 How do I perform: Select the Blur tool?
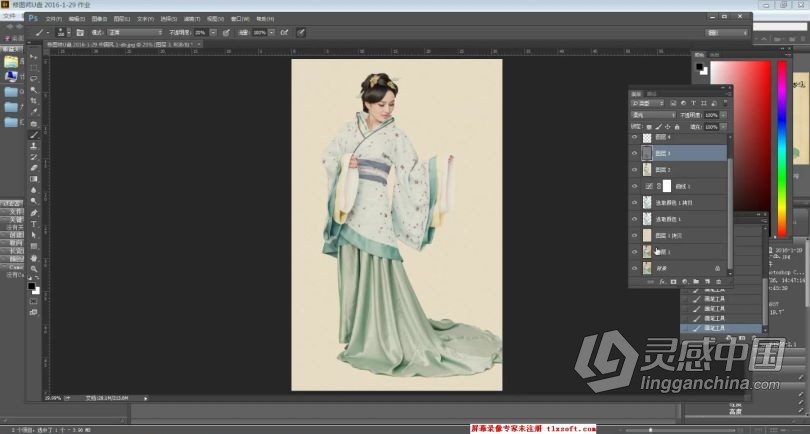[34, 190]
